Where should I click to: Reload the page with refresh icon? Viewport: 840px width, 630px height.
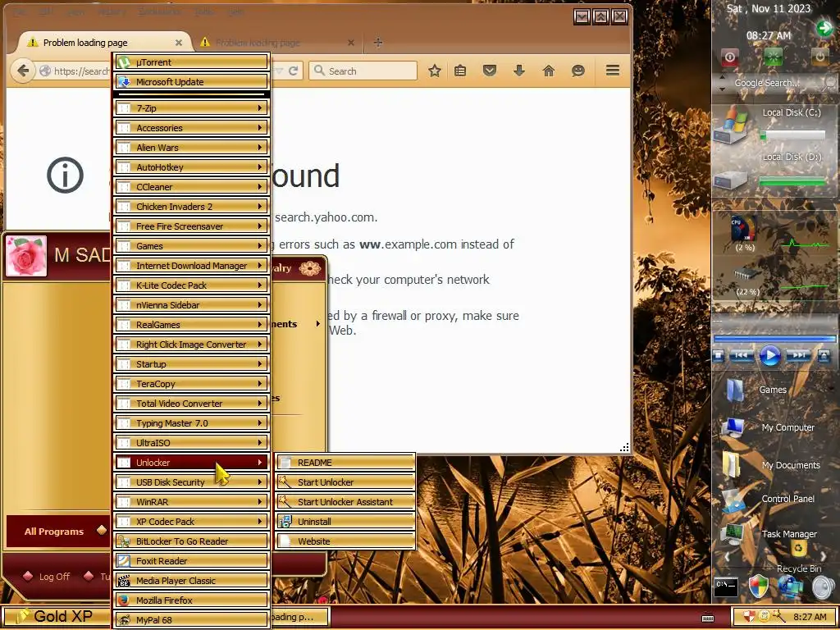coord(293,71)
